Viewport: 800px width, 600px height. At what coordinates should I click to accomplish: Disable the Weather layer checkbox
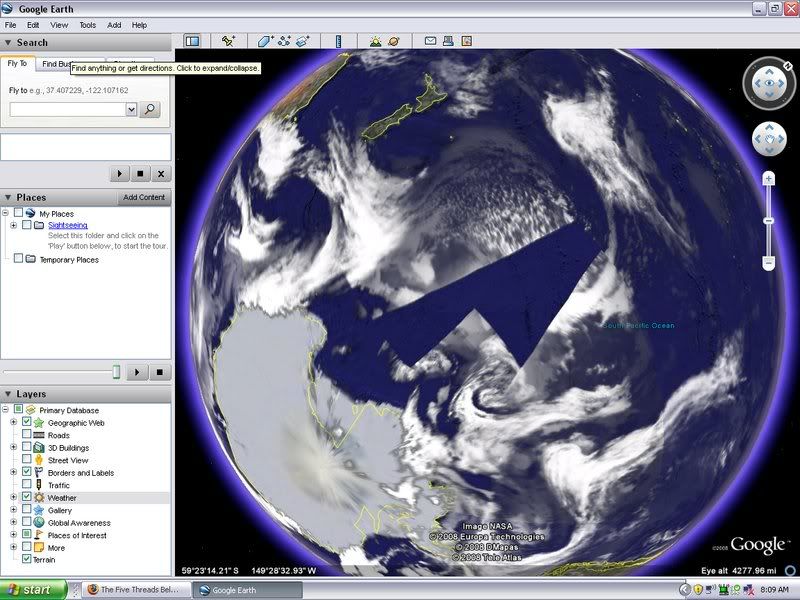click(27, 497)
